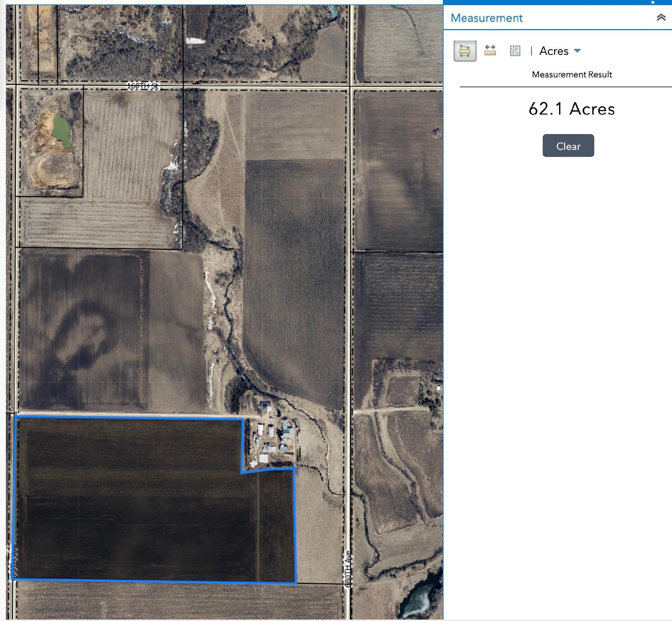Open the Acres unit dropdown
Viewport: 672px width, 621px height.
(x=560, y=51)
